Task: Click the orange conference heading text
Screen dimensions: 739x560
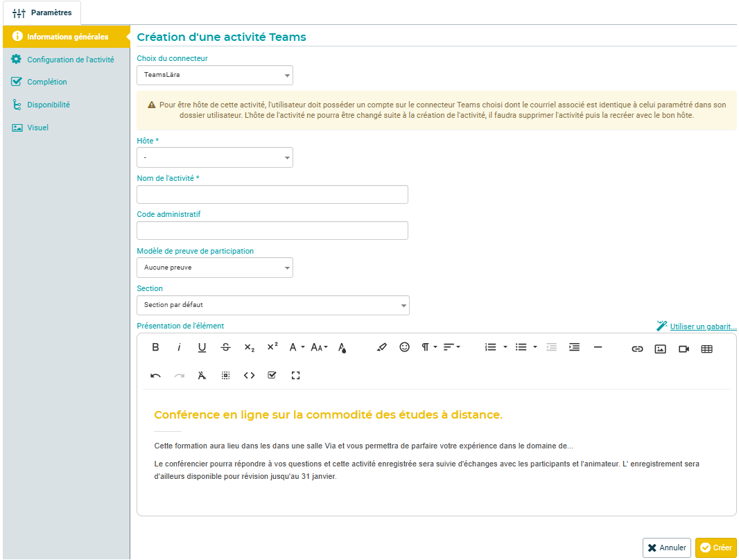Action: (328, 415)
